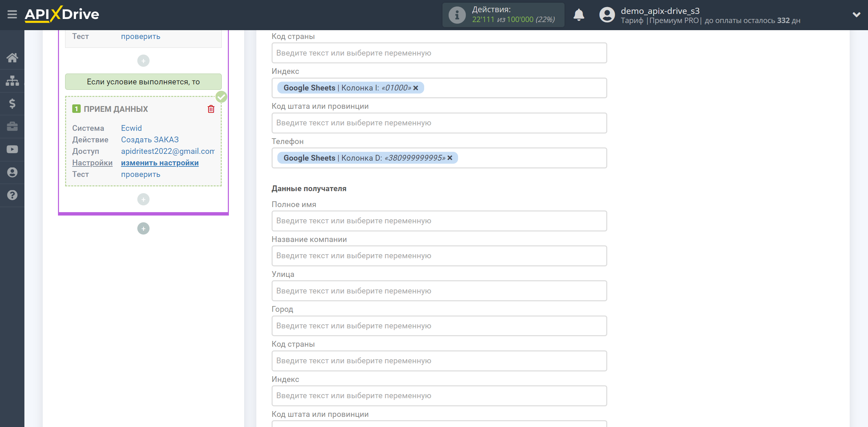Add a step above the condition block
This screenshot has height=427, width=868.
[x=143, y=61]
